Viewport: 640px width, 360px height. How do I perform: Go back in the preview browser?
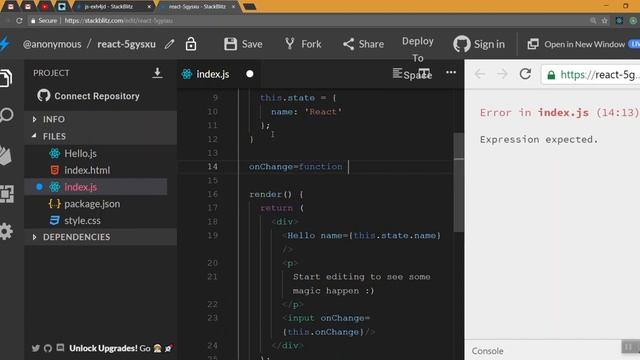click(x=480, y=74)
